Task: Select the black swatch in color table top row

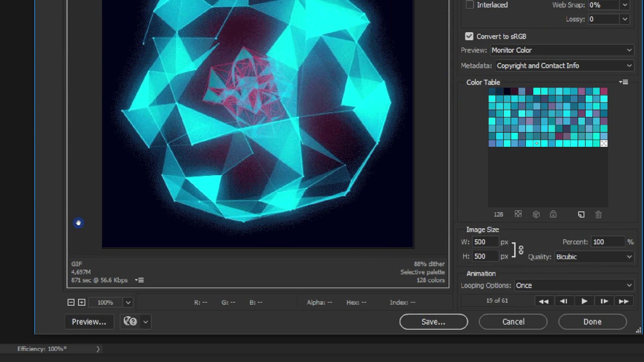Action: (x=507, y=91)
